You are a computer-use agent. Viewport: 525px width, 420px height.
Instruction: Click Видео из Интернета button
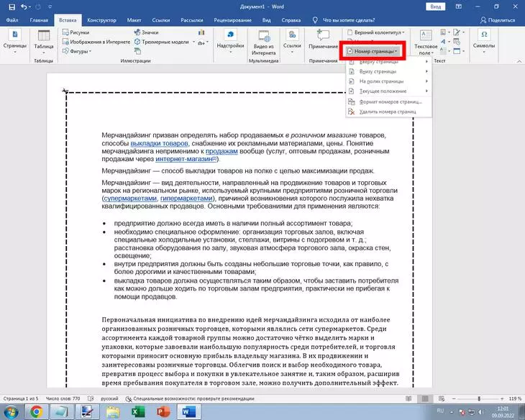tap(264, 42)
